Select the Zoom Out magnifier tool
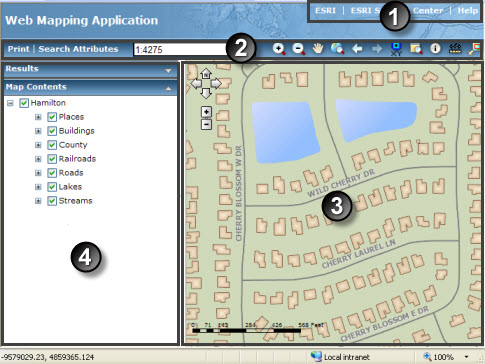This screenshot has width=485, height=364. pos(299,49)
